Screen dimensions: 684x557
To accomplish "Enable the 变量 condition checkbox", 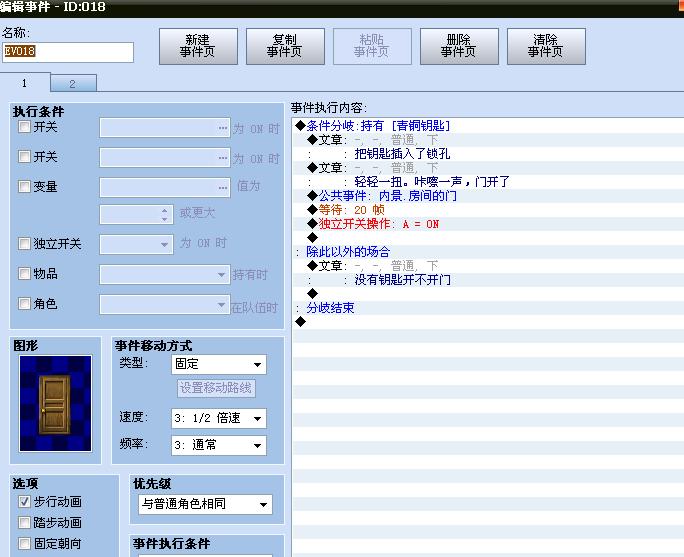I will click(24, 186).
